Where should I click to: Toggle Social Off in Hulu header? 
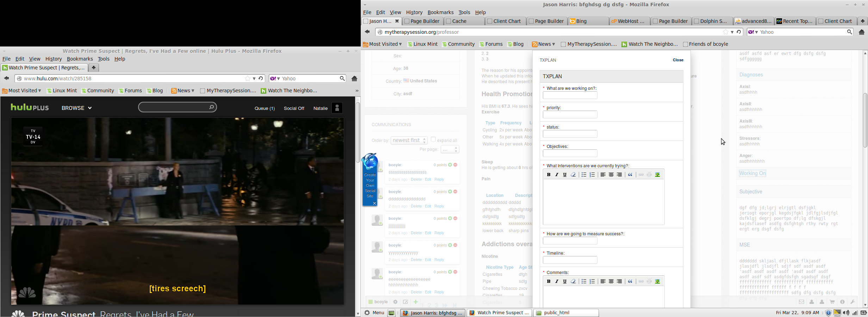click(294, 108)
